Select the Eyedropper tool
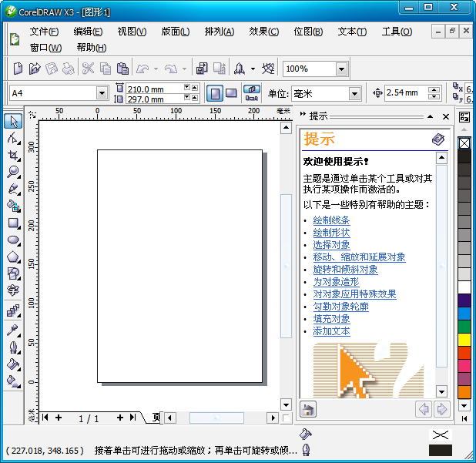 pyautogui.click(x=13, y=330)
